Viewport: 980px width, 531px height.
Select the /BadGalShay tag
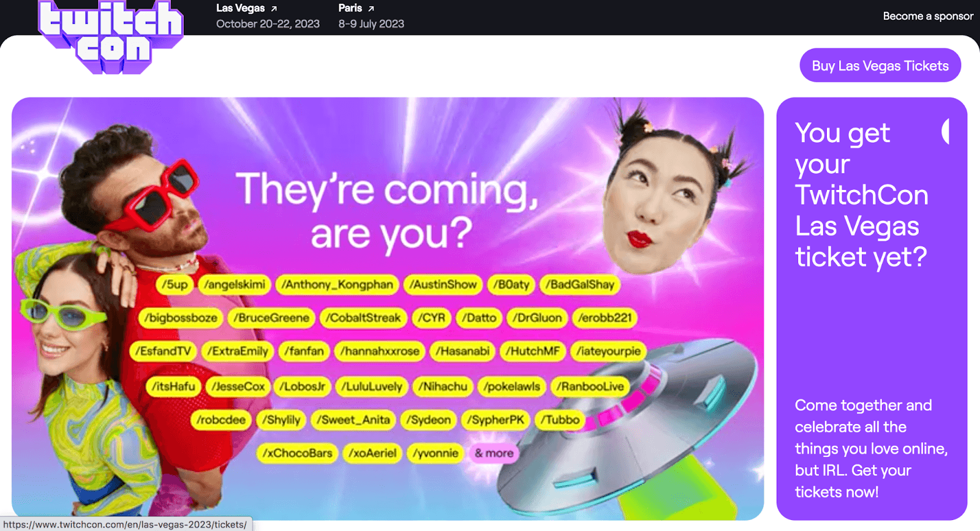pos(580,285)
